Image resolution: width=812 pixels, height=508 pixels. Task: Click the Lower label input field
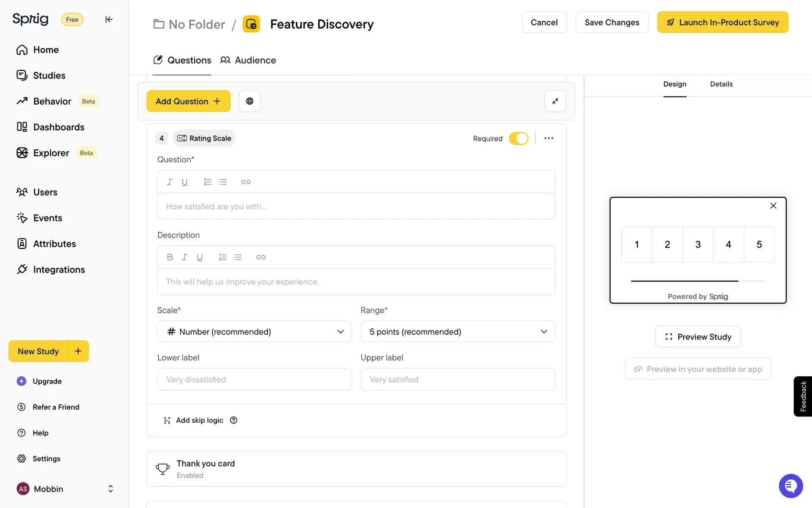click(254, 380)
